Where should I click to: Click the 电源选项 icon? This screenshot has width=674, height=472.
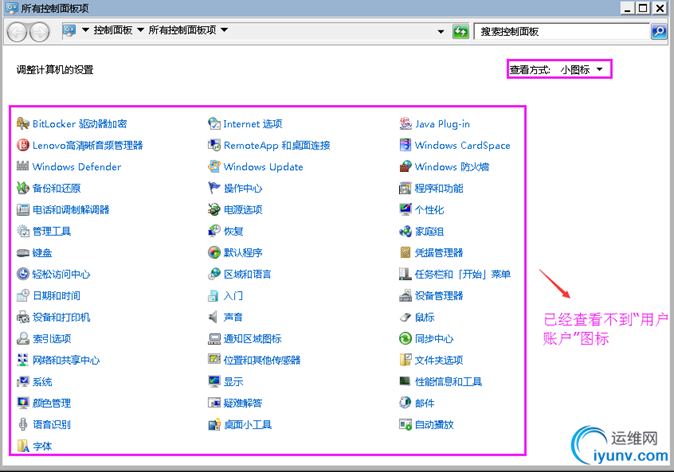pos(214,209)
